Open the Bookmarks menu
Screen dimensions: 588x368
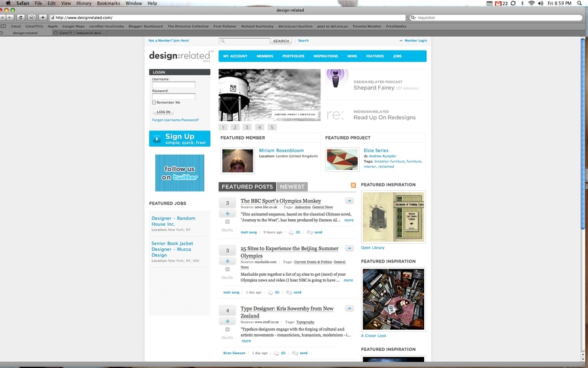pos(109,3)
